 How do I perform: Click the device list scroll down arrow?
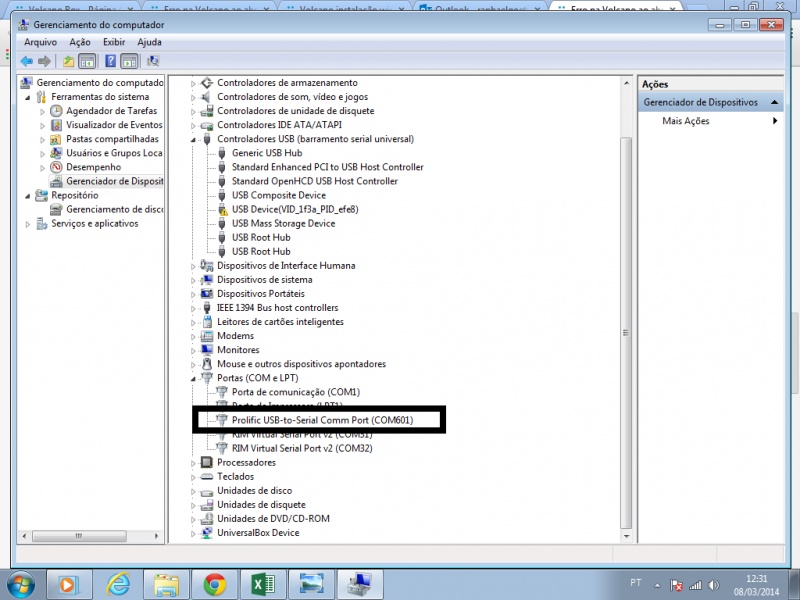626,536
